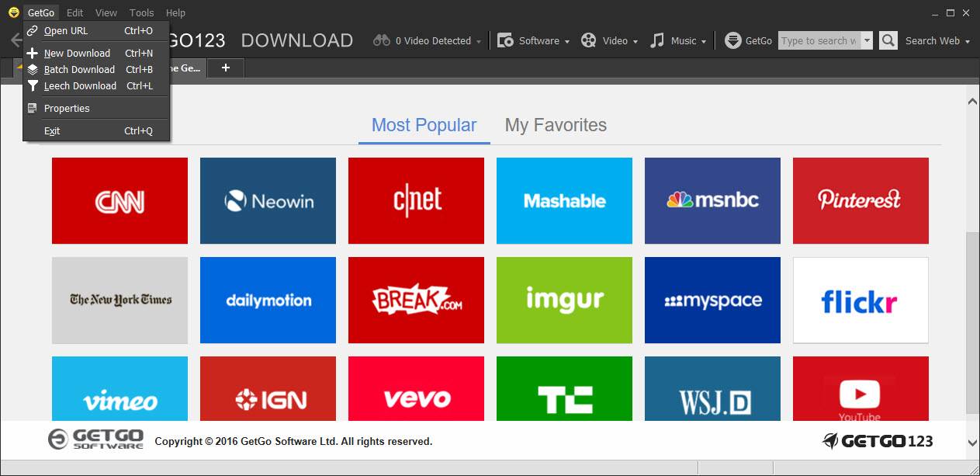The image size is (980, 476).
Task: Open the Software category icon
Action: pyautogui.click(x=505, y=40)
